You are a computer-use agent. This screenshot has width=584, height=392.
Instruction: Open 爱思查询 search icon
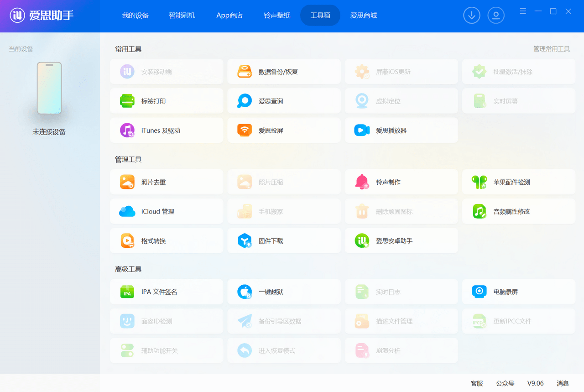coord(245,101)
